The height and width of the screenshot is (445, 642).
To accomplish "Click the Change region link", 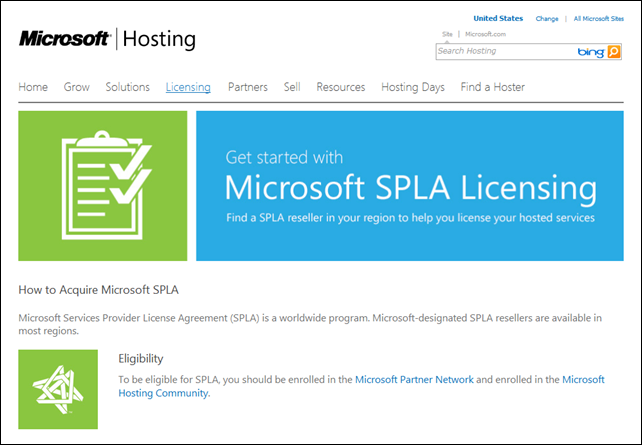I will (547, 19).
